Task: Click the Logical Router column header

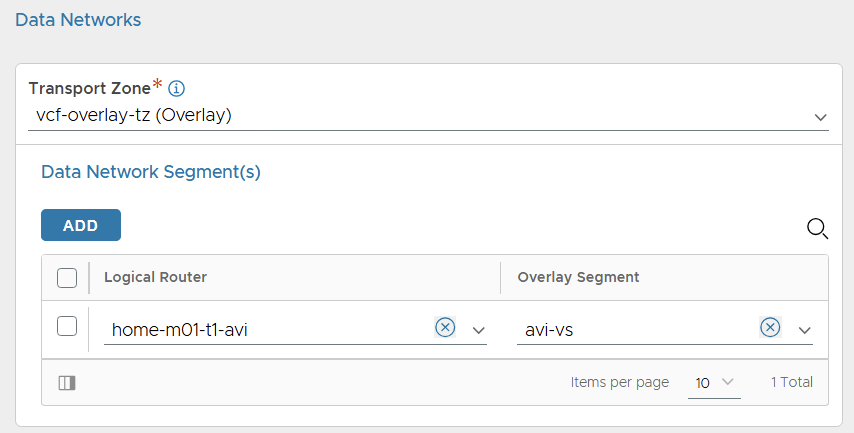Action: [155, 277]
